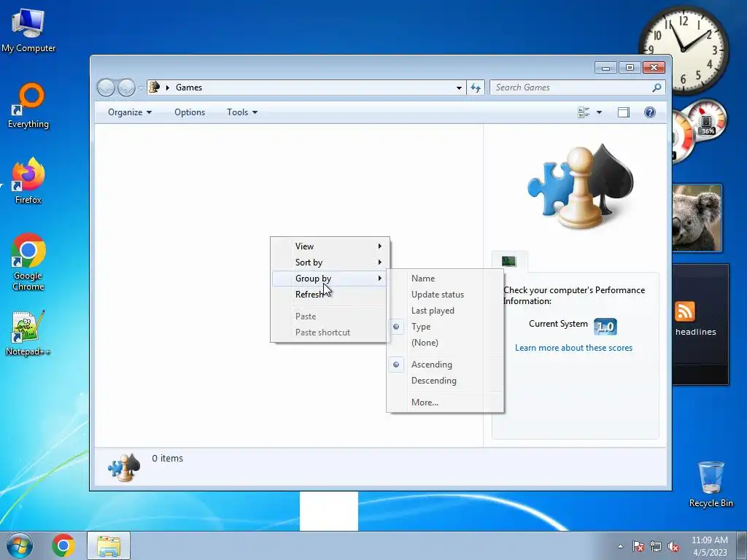The image size is (747, 560).
Task: Open My Computer desktop icon
Action: tap(28, 31)
